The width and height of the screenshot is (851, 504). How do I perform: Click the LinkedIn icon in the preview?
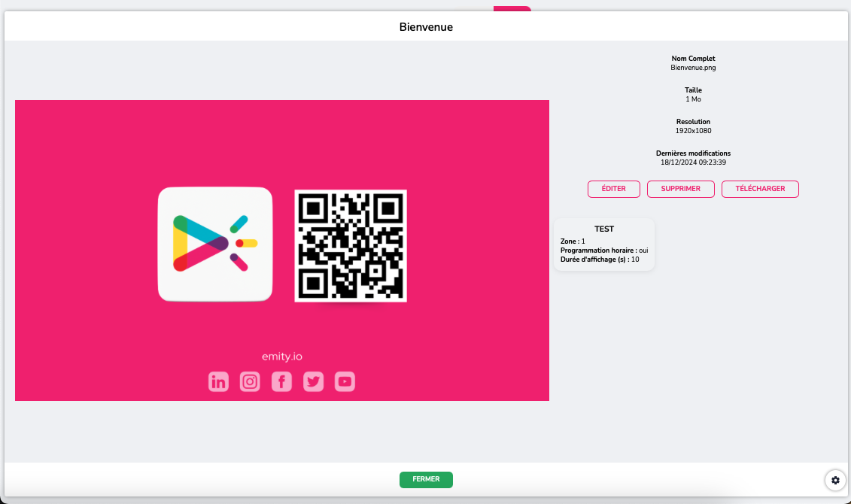218,381
